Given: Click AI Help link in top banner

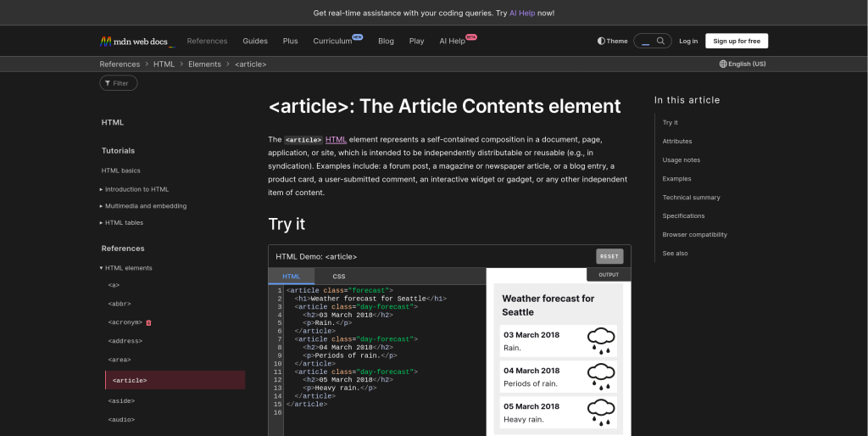Looking at the screenshot, I should point(522,13).
